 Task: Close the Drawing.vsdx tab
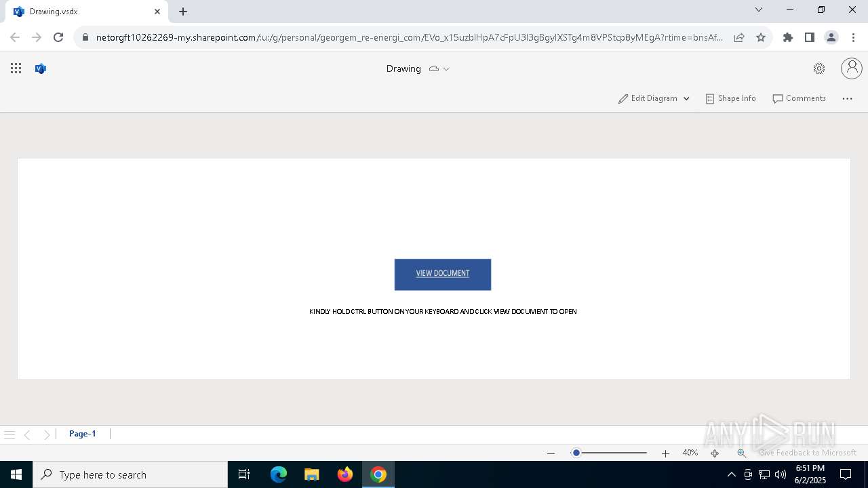[157, 12]
